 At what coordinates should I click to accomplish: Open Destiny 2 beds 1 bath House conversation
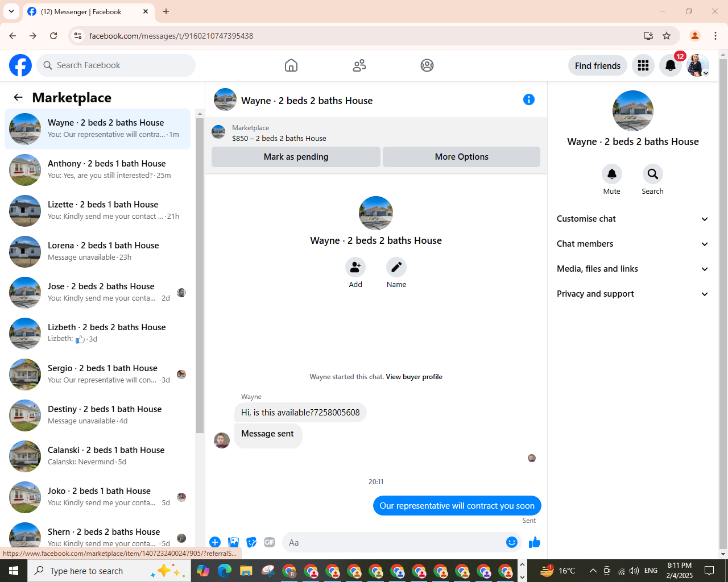(98, 415)
